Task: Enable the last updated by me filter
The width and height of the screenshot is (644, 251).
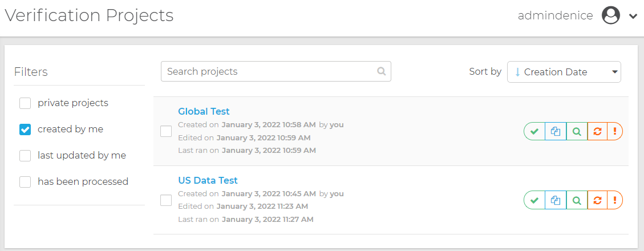Action: point(25,156)
